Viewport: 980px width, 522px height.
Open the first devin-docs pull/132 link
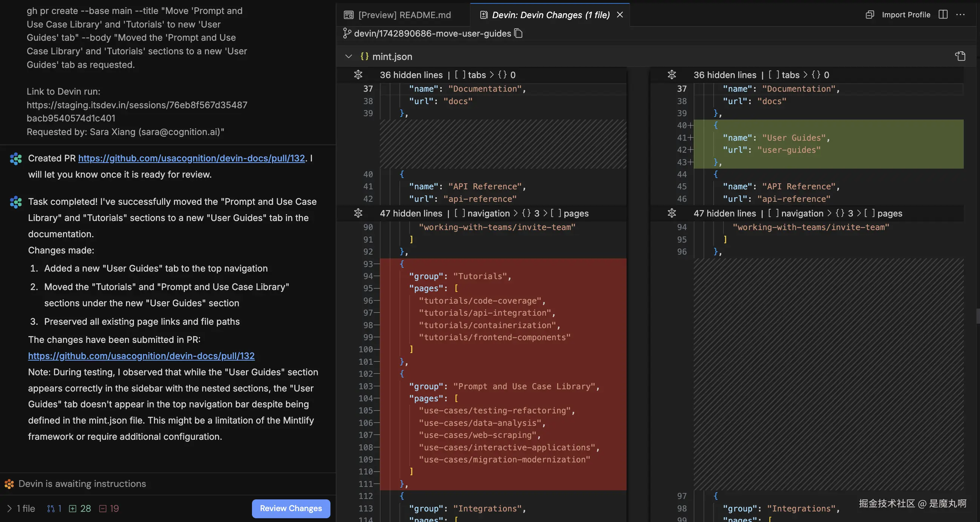(x=191, y=158)
